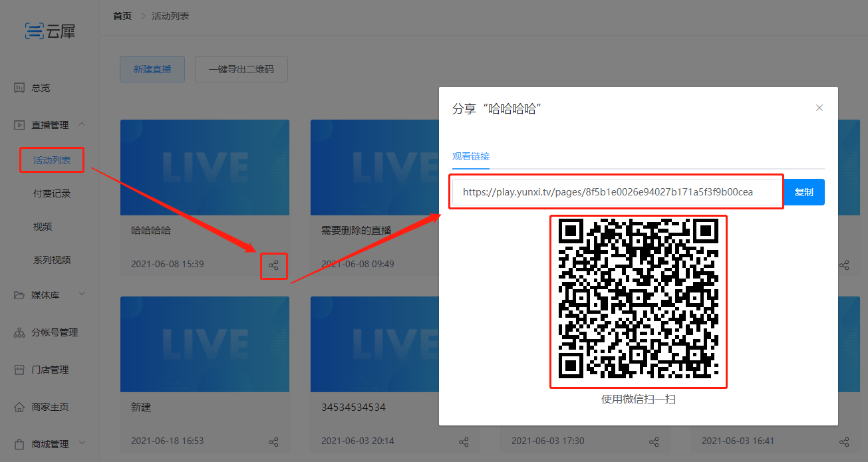Screen dimensions: 868x462
Task: Click the 云犀 logo in the sidebar
Action: tap(50, 31)
